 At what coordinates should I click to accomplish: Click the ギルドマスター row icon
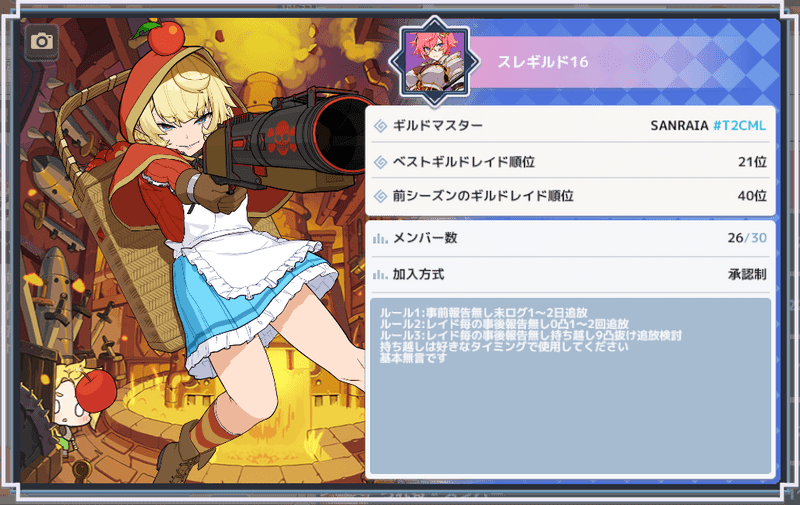pos(381,125)
